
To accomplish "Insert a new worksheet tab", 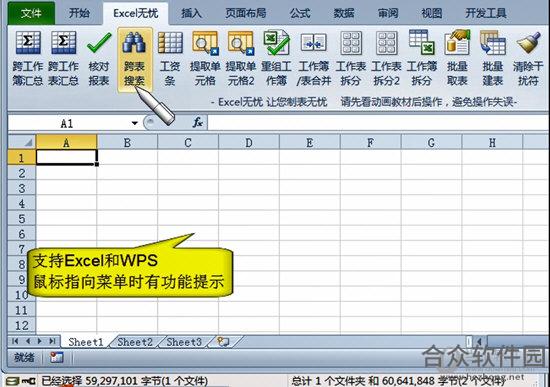I will 223,341.
